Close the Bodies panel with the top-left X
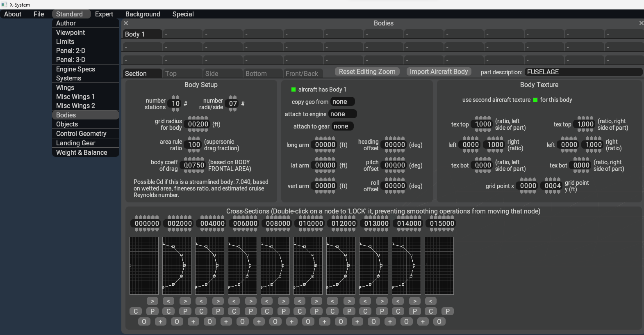The height and width of the screenshot is (335, 644). point(126,23)
